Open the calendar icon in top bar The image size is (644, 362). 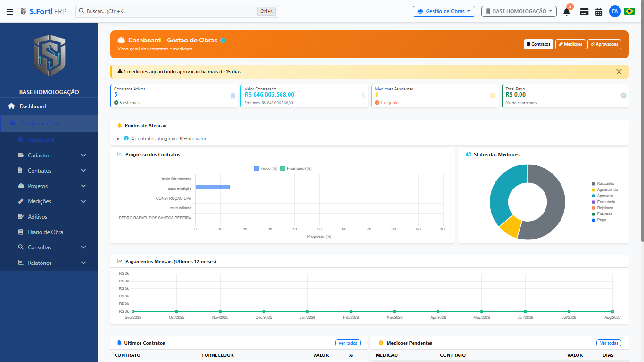[x=599, y=12]
